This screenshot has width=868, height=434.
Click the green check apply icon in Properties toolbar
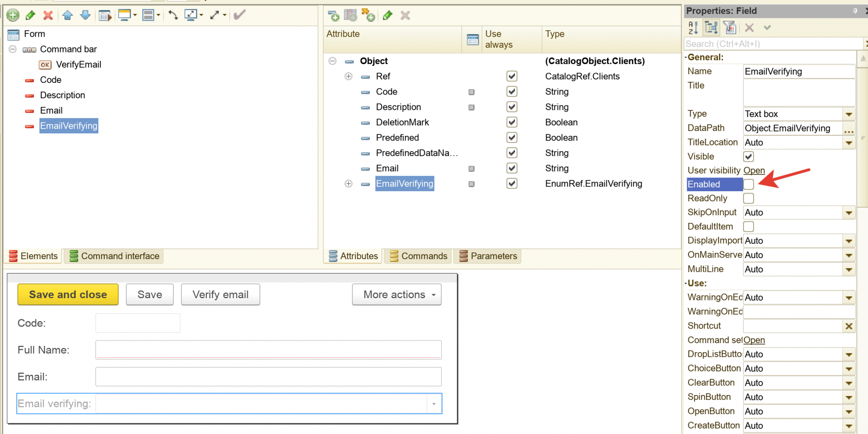[767, 28]
